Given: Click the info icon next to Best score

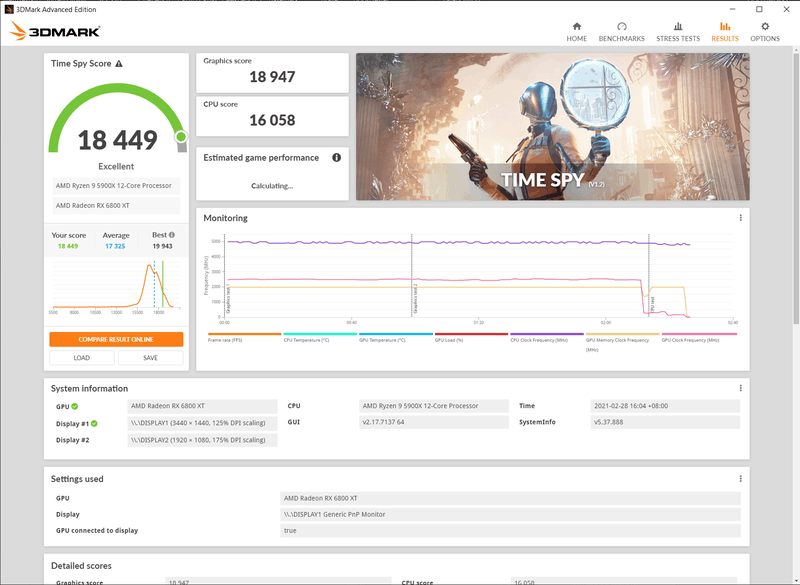Looking at the screenshot, I should coord(171,235).
